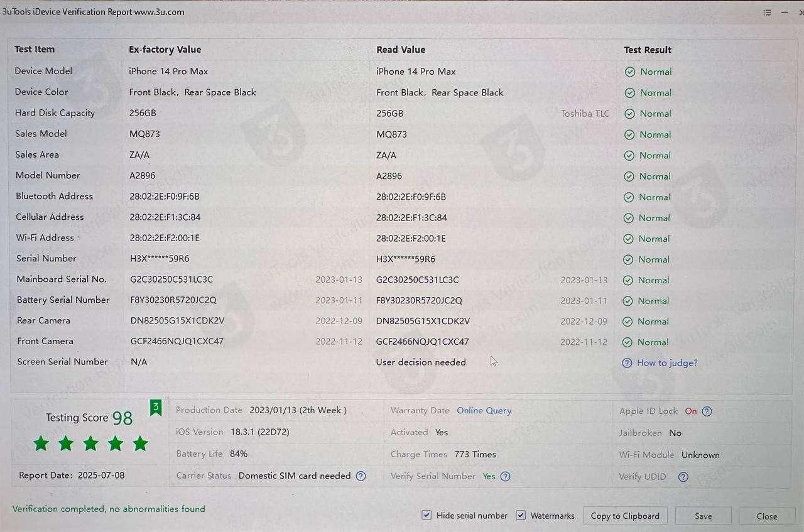Open the How to judge? link
Image resolution: width=804 pixels, height=532 pixels.
coord(667,363)
